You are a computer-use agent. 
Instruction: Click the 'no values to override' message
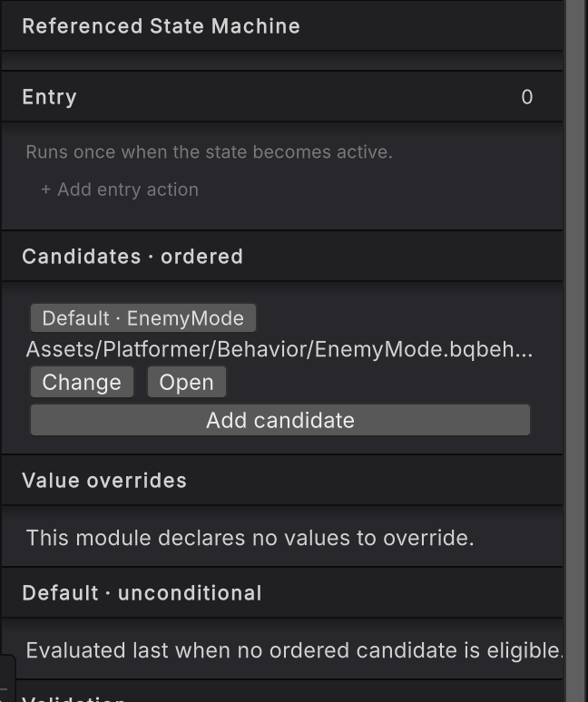[250, 538]
